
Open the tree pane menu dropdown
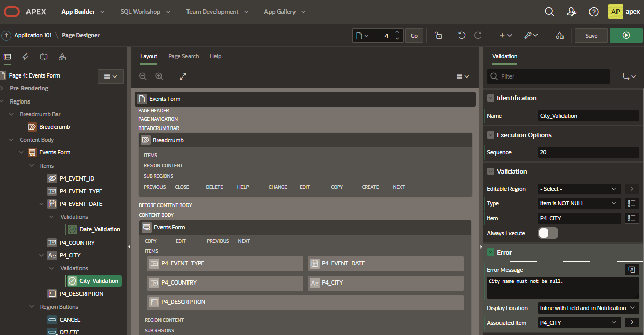click(x=111, y=76)
